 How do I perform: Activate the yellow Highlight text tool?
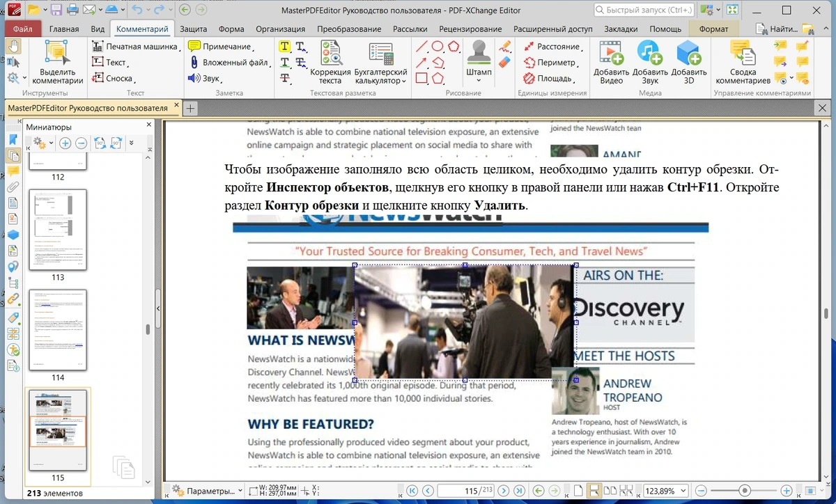point(284,46)
